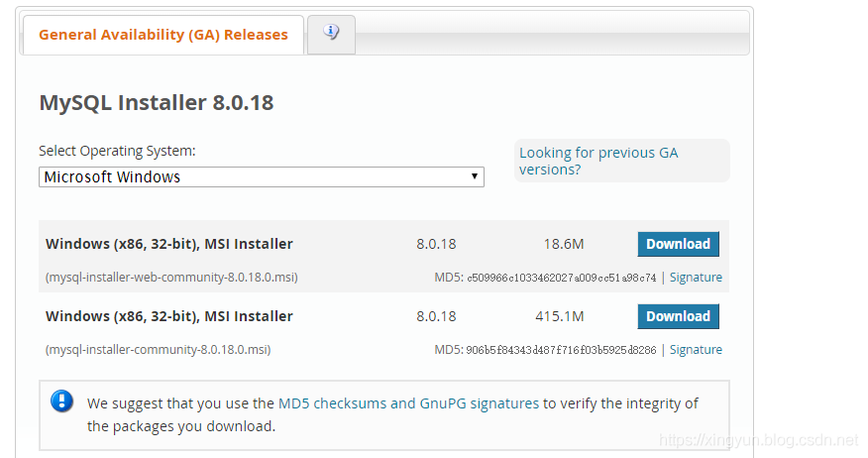868x458 pixels.
Task: Click the blue exclamation notice icon
Action: tap(61, 401)
